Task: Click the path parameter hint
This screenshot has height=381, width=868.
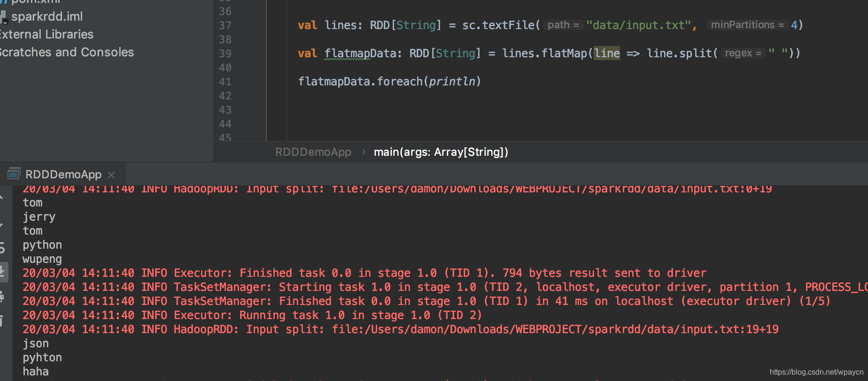Action: (563, 25)
